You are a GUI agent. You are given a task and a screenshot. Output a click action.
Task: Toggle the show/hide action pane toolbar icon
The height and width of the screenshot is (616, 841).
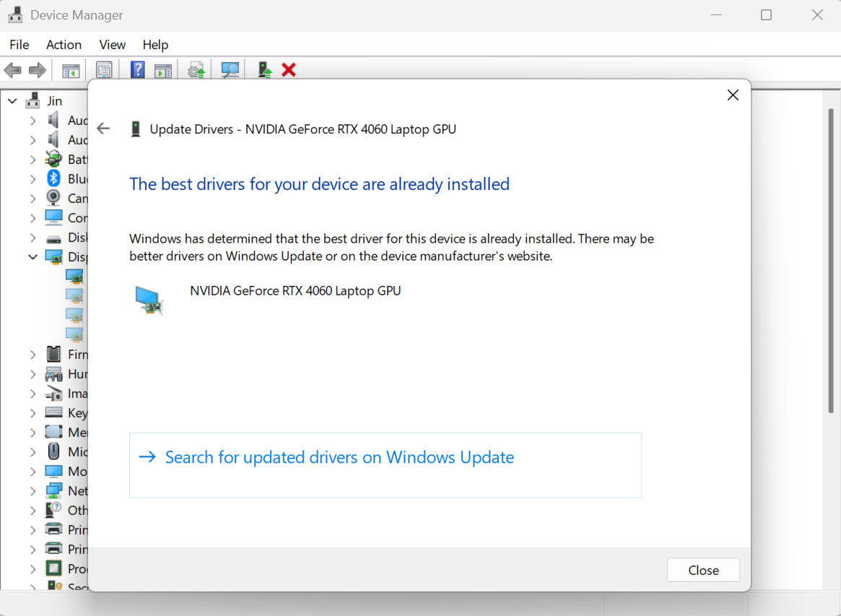pyautogui.click(x=163, y=70)
